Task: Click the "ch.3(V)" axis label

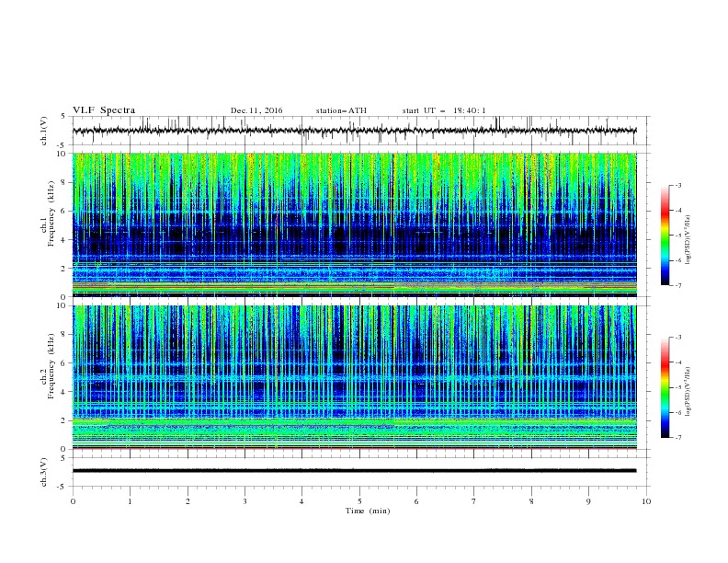Action: (44, 472)
